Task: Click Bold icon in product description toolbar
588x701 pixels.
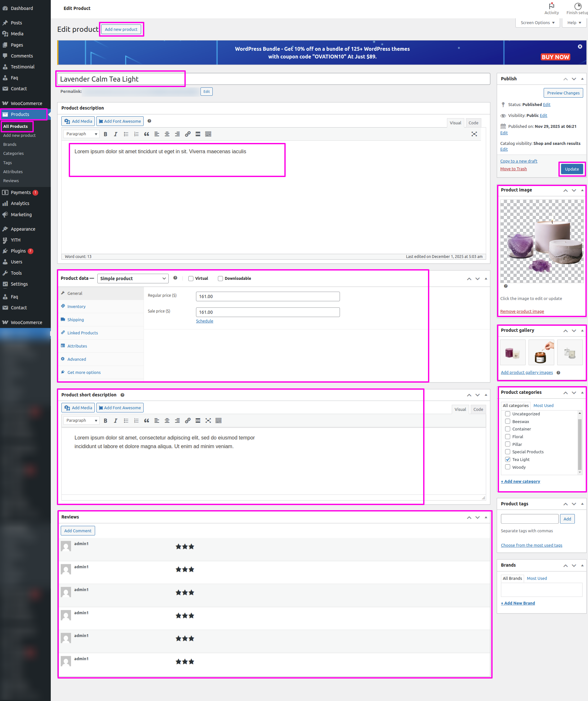Action: tap(105, 134)
